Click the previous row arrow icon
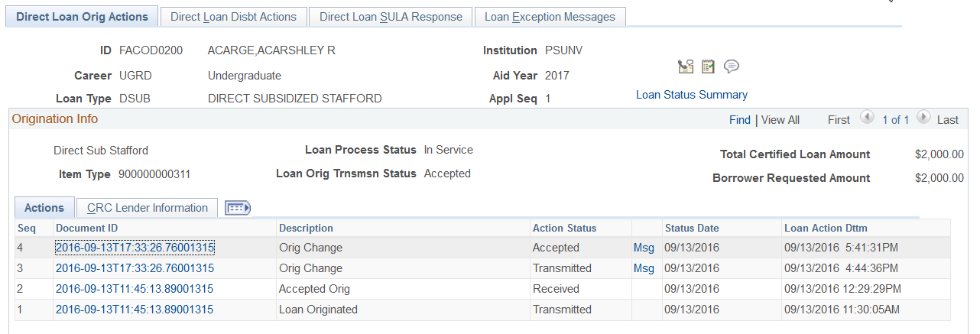The height and width of the screenshot is (334, 980). [866, 118]
